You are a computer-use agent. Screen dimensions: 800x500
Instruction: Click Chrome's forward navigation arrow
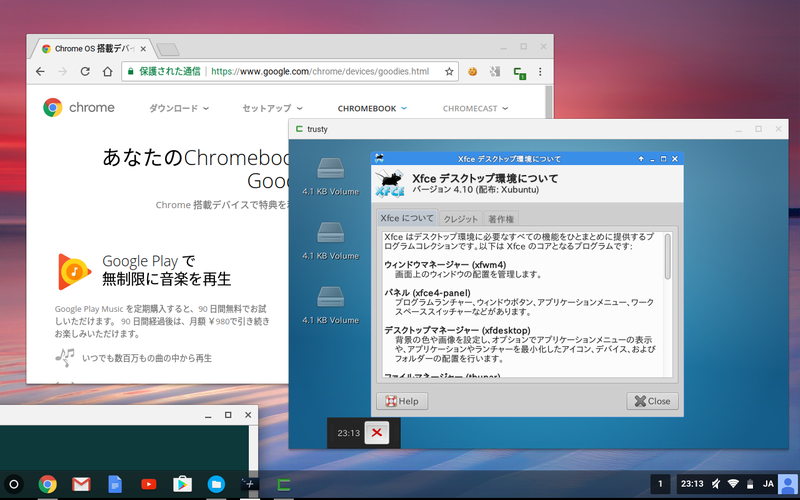[62, 71]
